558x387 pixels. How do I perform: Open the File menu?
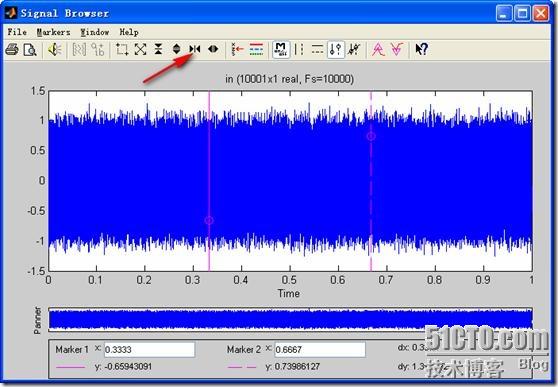17,32
